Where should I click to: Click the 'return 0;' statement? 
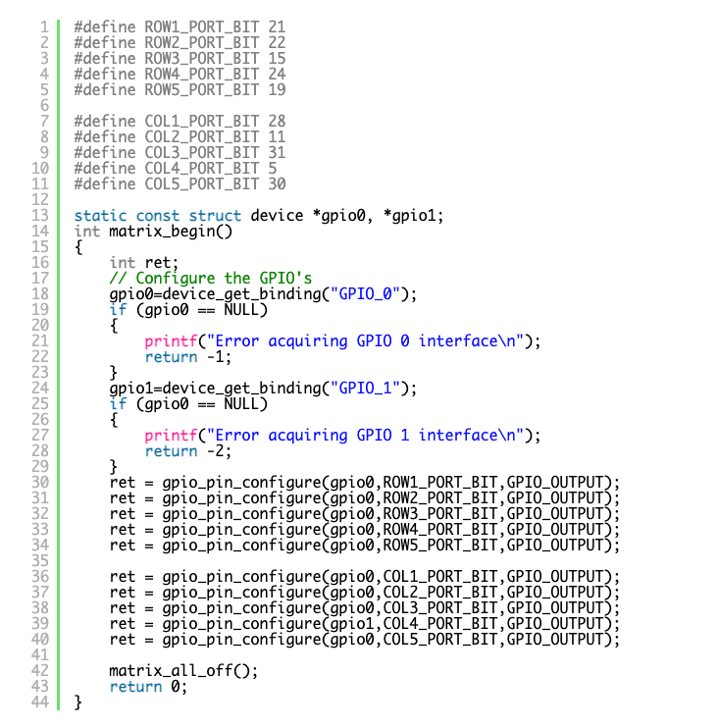click(x=148, y=686)
